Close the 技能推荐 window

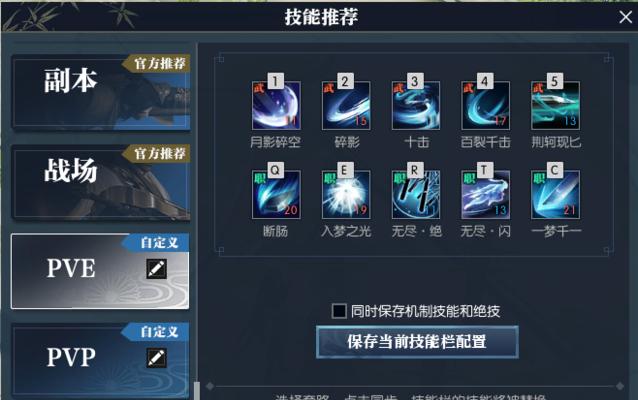(x=625, y=17)
